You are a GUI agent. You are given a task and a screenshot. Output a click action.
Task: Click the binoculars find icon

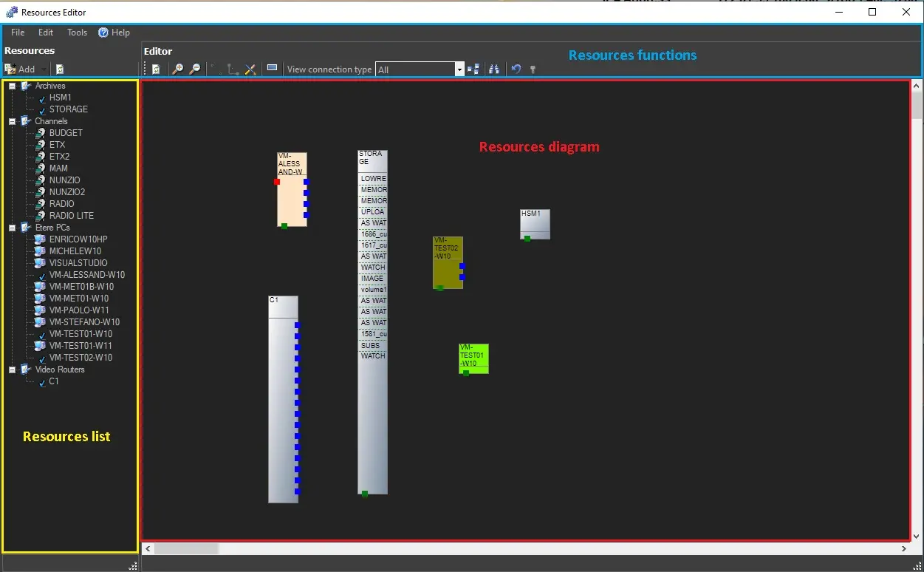click(x=494, y=69)
